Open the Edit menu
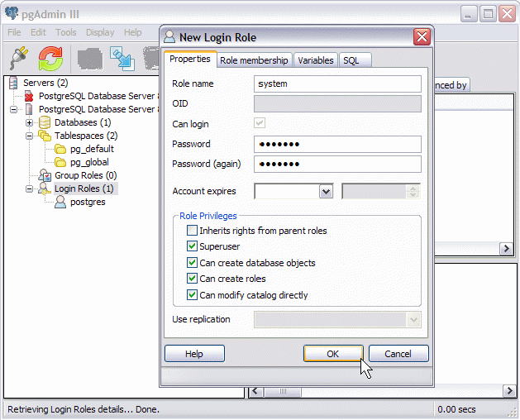Screen dimensions: 520x420 click(38, 32)
